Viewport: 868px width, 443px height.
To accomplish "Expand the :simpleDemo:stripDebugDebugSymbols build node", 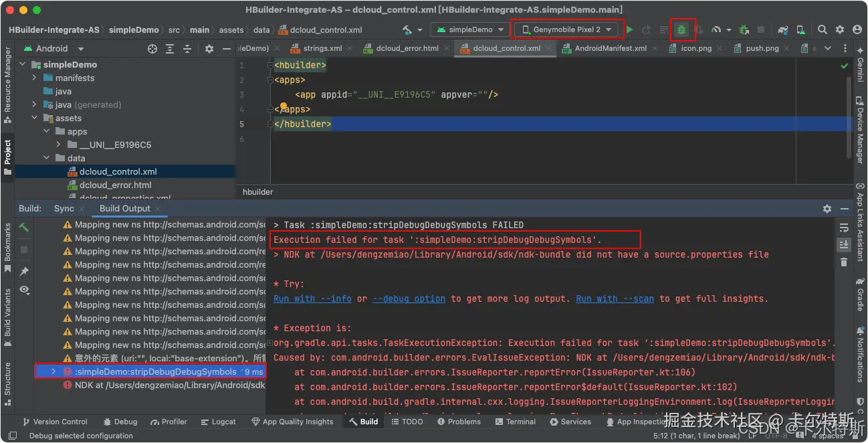I will 53,371.
